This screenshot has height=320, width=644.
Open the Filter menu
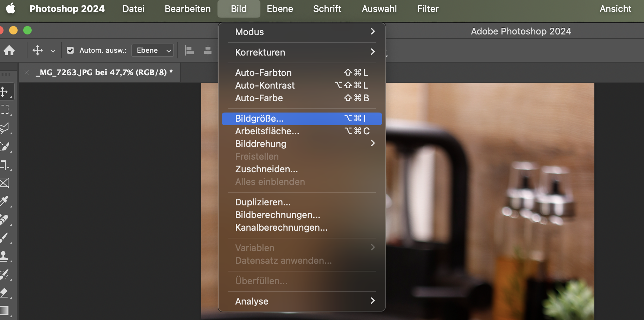pyautogui.click(x=428, y=8)
